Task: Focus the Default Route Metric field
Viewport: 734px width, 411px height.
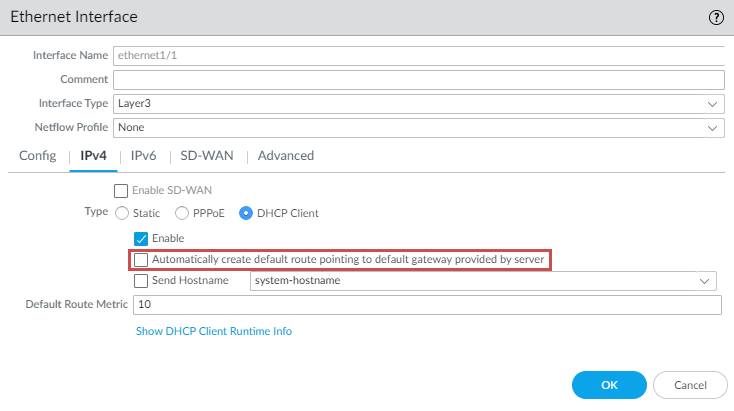Action: [x=427, y=304]
